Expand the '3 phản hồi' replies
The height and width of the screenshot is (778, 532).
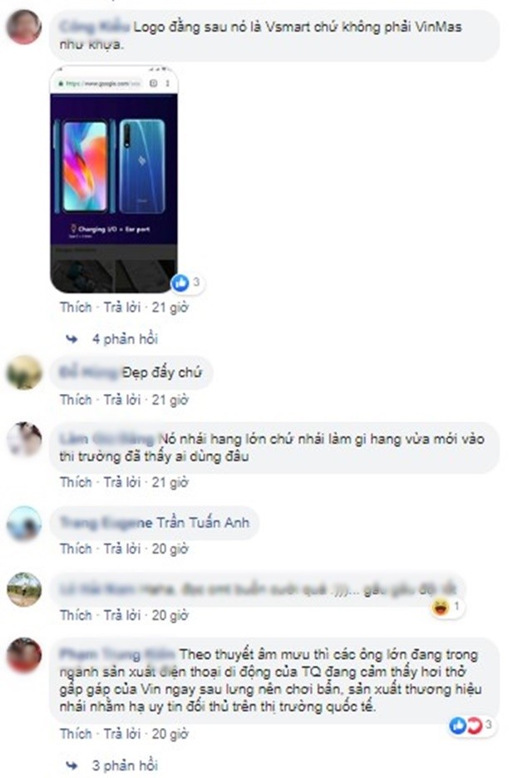125,766
